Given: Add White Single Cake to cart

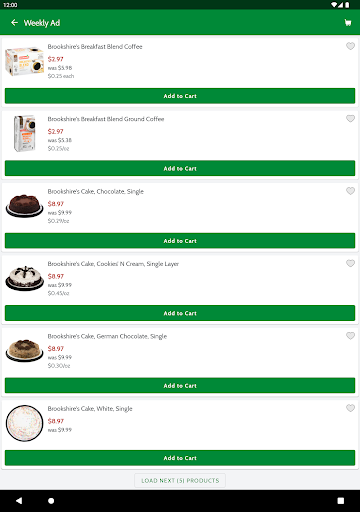Looking at the screenshot, I should [180, 458].
